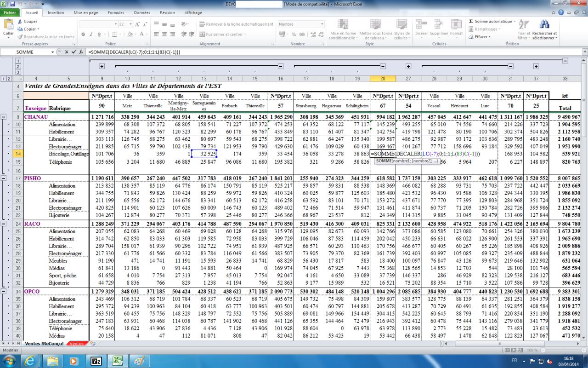Open the 7z app in the taskbar
588x368 pixels.
[96, 360]
